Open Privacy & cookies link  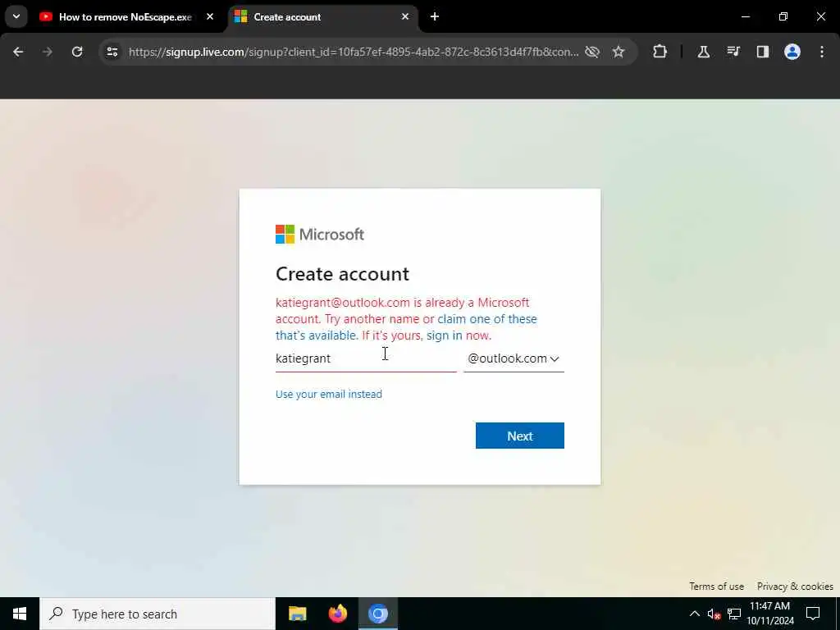point(795,586)
